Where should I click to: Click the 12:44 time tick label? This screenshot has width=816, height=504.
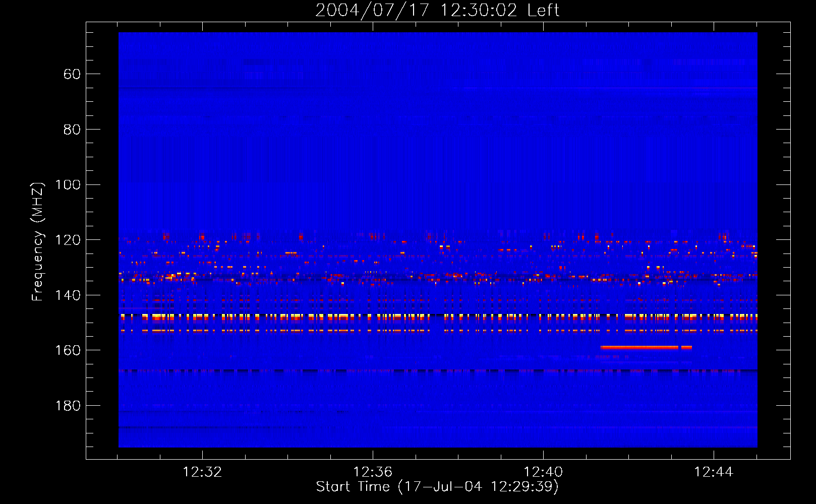click(714, 472)
